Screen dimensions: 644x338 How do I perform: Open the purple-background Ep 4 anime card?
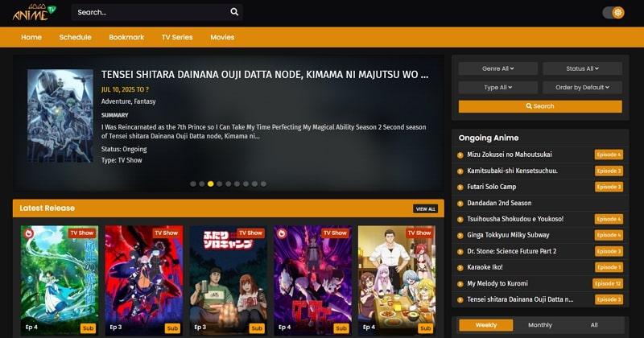pyautogui.click(x=312, y=281)
